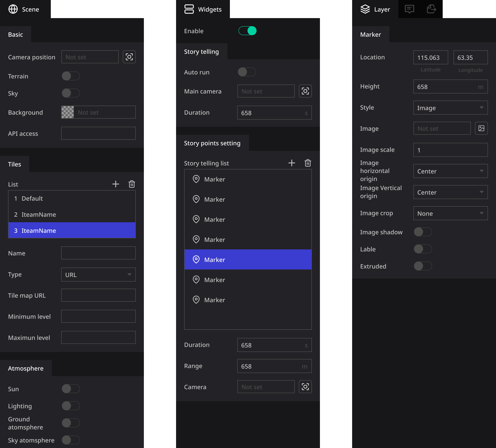
Task: Click the Background Not set field
Action: [x=105, y=112]
